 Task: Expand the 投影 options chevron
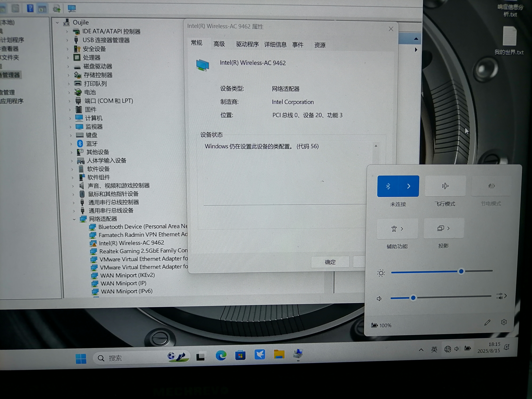448,228
